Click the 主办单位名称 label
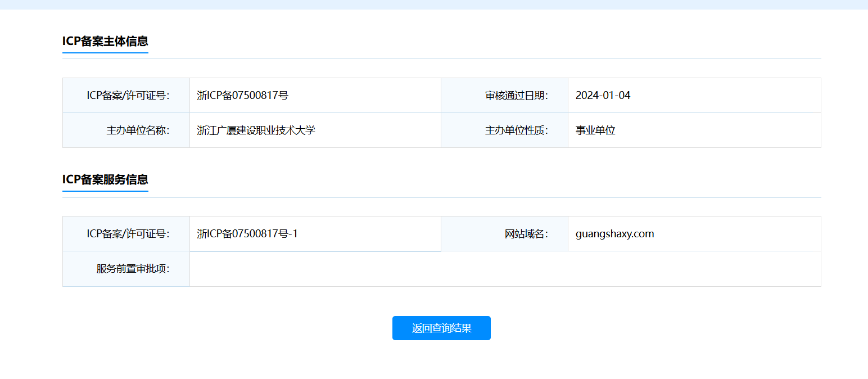Image resolution: width=868 pixels, height=379 pixels. (x=138, y=130)
